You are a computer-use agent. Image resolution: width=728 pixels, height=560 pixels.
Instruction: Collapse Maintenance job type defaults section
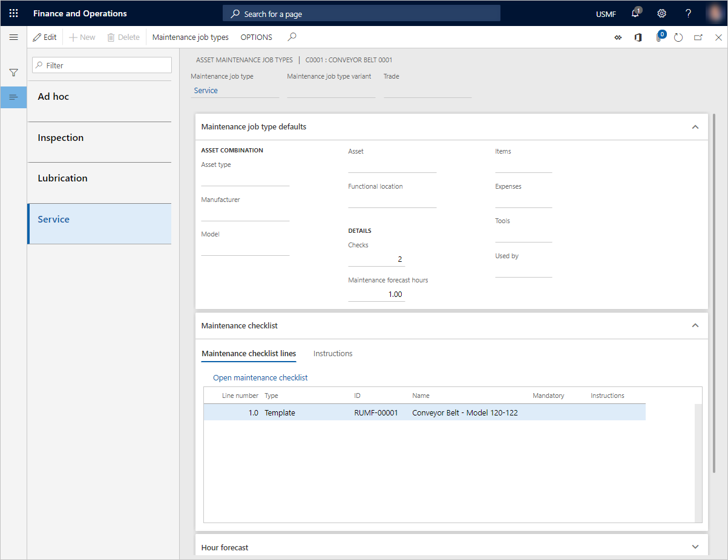[695, 127]
